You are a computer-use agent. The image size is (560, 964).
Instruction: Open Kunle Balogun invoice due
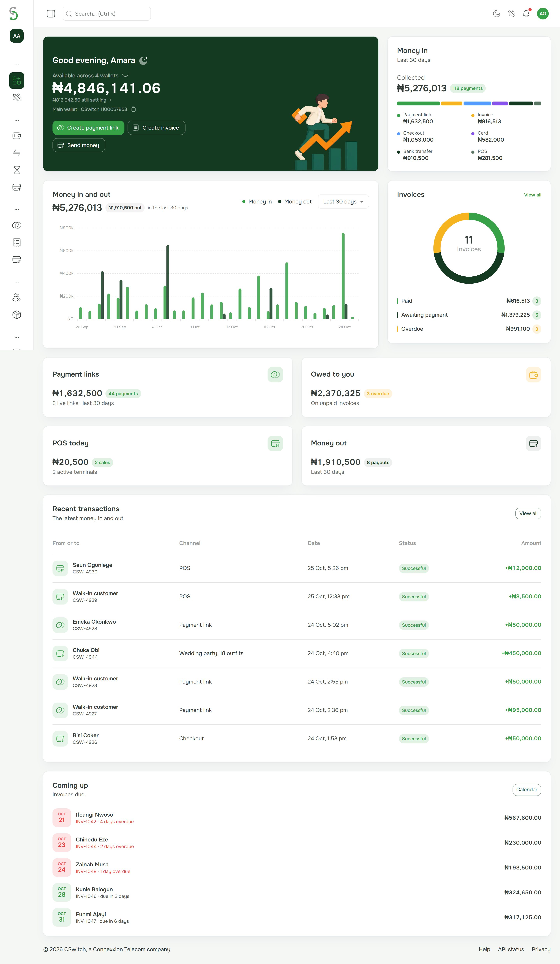pyautogui.click(x=297, y=892)
